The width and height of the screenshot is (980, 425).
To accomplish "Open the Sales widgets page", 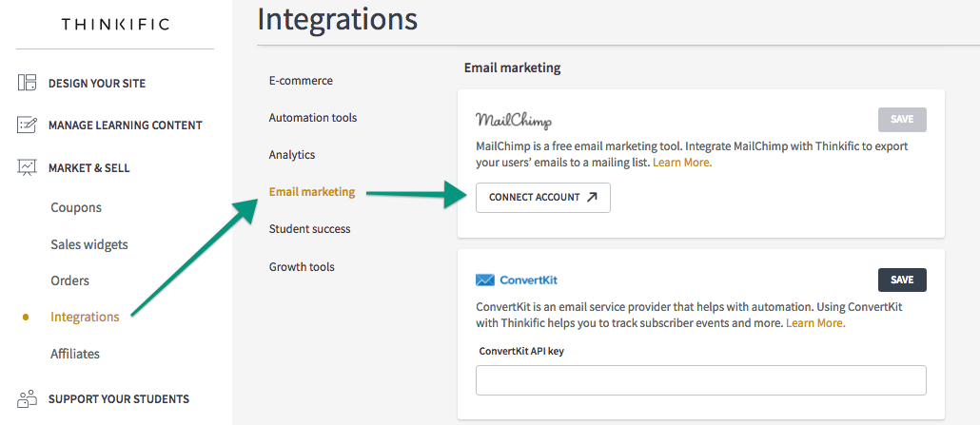I will point(89,244).
